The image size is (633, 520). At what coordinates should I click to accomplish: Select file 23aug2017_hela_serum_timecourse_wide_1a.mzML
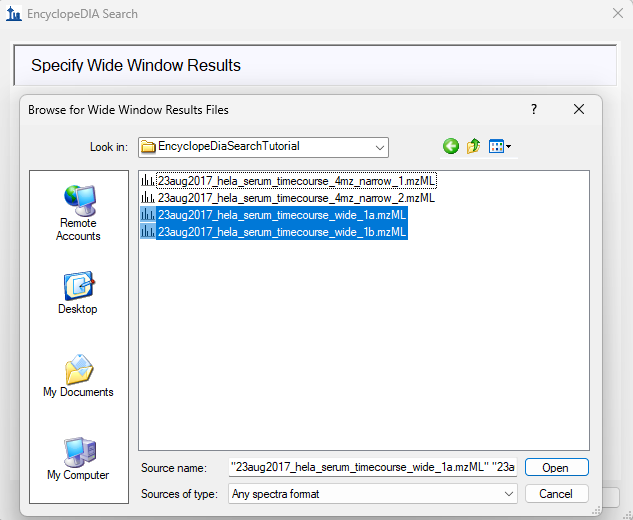click(x=281, y=215)
